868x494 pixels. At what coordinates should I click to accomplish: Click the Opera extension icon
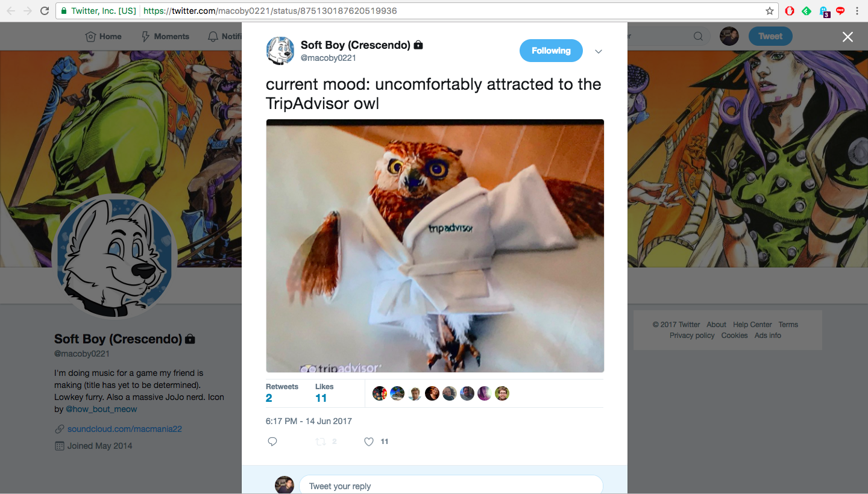click(790, 11)
